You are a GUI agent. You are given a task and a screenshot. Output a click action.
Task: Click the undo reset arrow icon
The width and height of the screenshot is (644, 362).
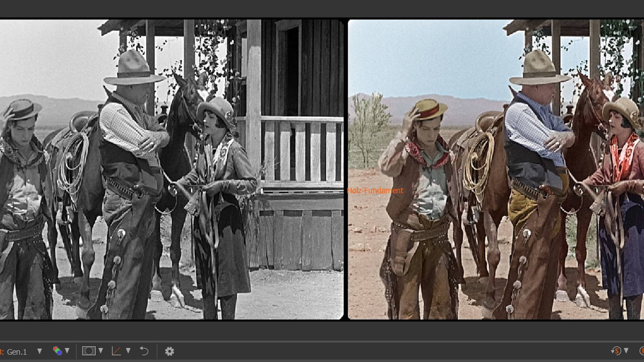coord(144,351)
